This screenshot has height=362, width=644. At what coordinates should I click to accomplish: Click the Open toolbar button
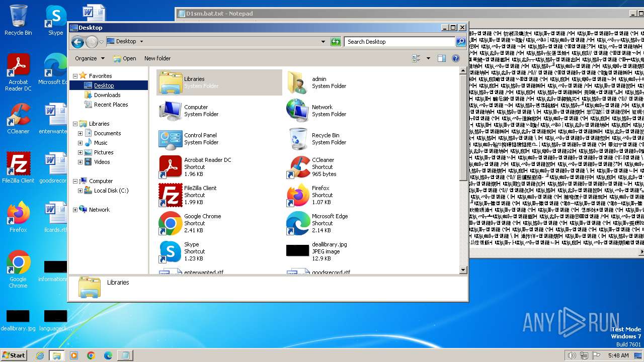pos(125,58)
